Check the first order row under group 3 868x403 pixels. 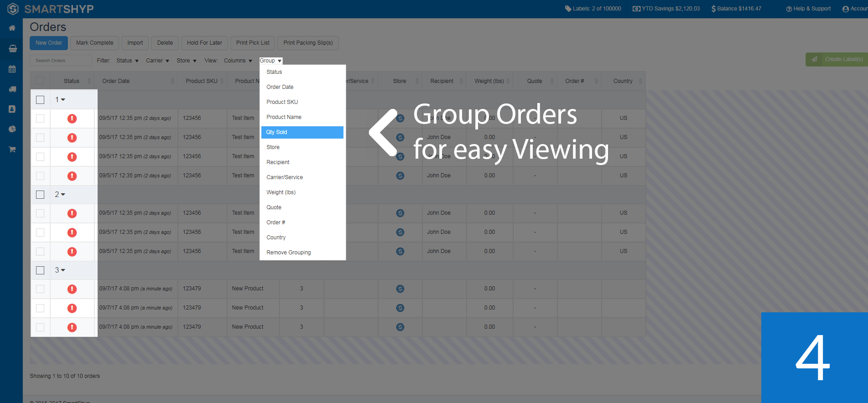click(x=40, y=289)
